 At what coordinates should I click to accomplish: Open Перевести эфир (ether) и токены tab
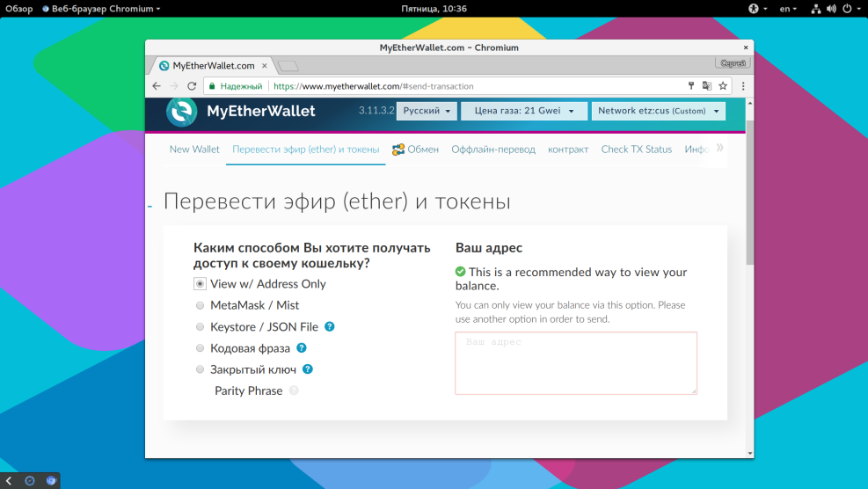[305, 150]
